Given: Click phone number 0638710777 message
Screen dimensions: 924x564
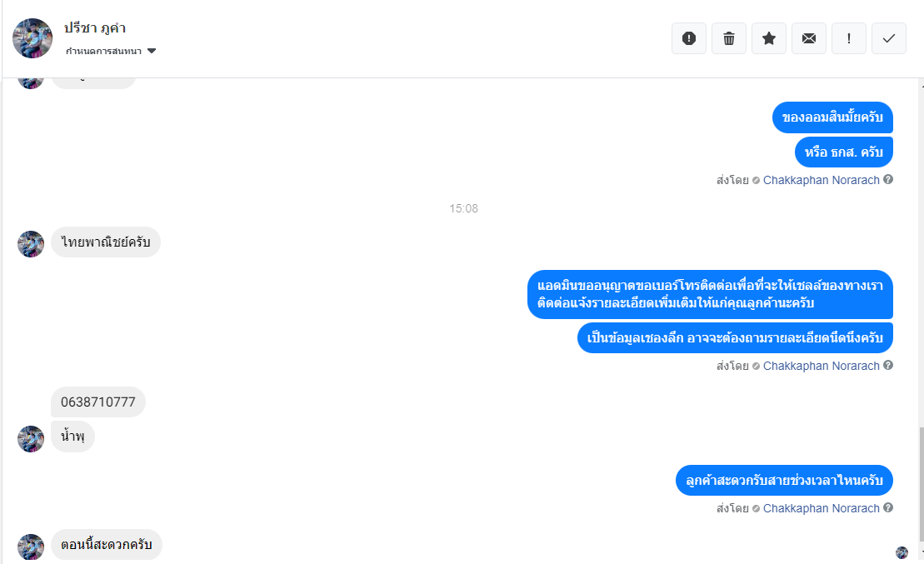Looking at the screenshot, I should point(97,402).
